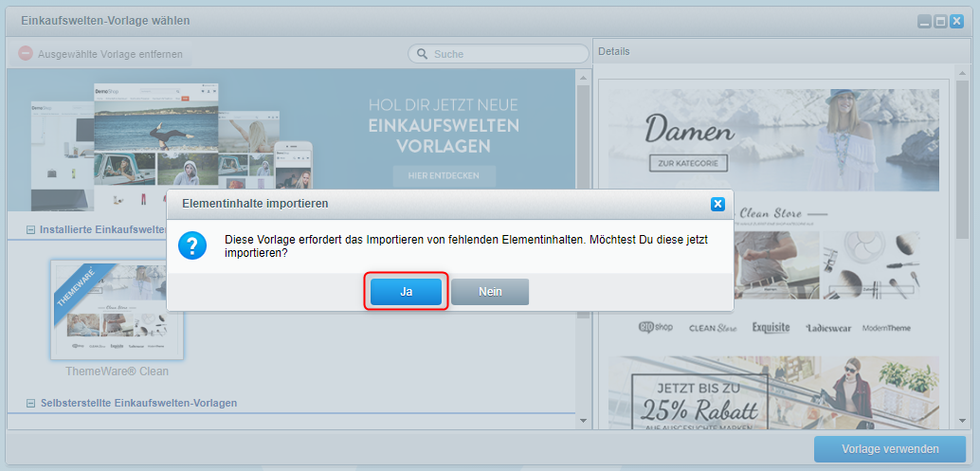Click Vorlage verwenden button

890,448
